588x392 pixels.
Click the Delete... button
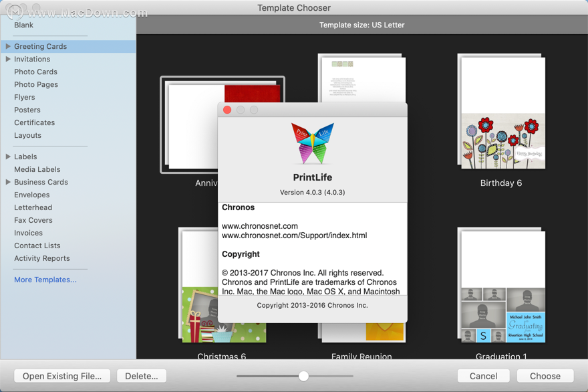[142, 376]
